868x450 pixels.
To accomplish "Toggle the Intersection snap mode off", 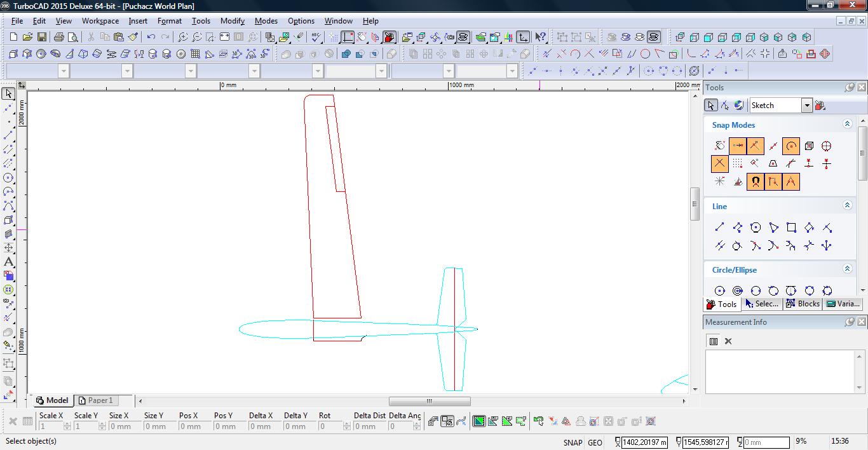I will (719, 164).
